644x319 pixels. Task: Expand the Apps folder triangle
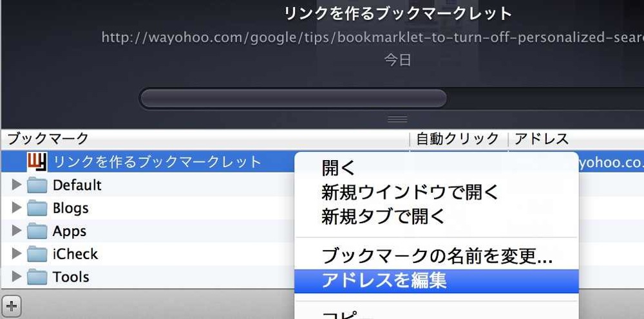tap(17, 230)
